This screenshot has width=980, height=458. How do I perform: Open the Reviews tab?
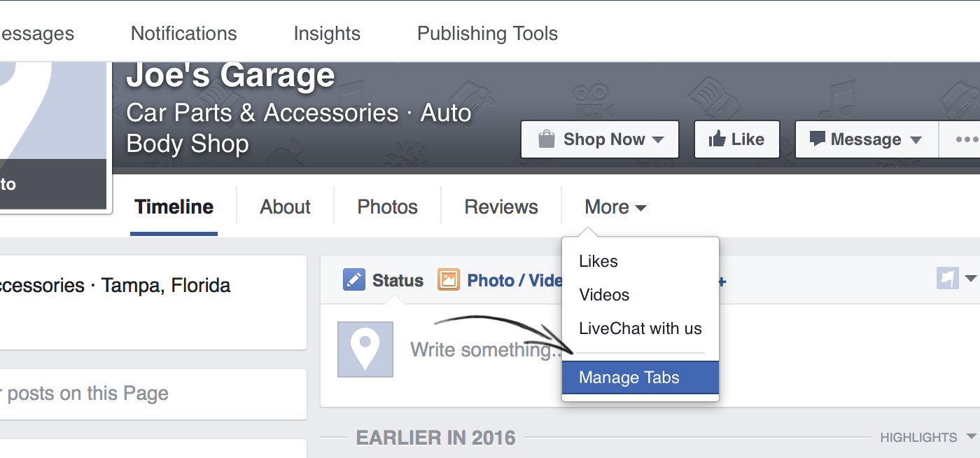point(501,207)
